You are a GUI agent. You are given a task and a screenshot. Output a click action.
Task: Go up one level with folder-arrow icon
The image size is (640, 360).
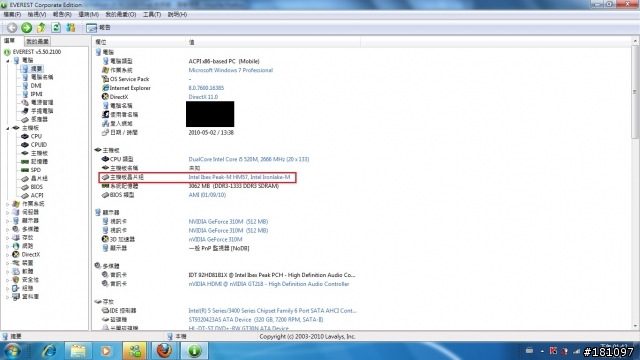point(41,27)
